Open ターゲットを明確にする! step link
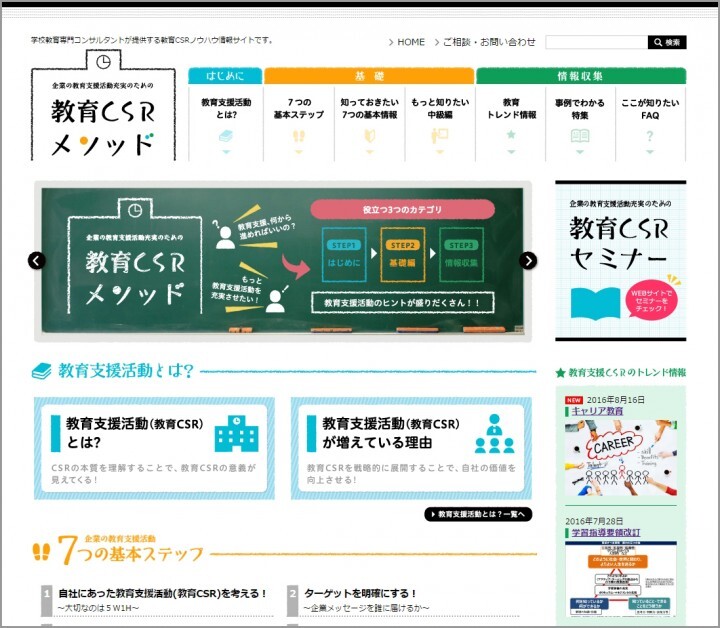The width and height of the screenshot is (720, 628). (360, 594)
